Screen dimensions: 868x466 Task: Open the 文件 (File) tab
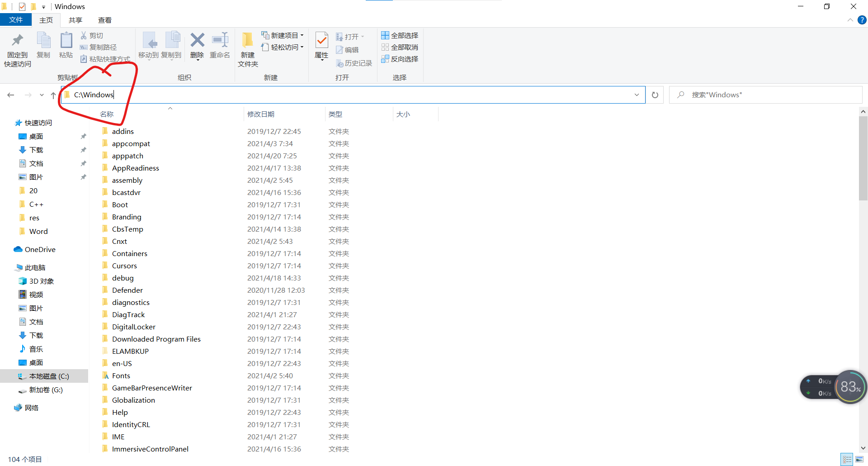[16, 20]
